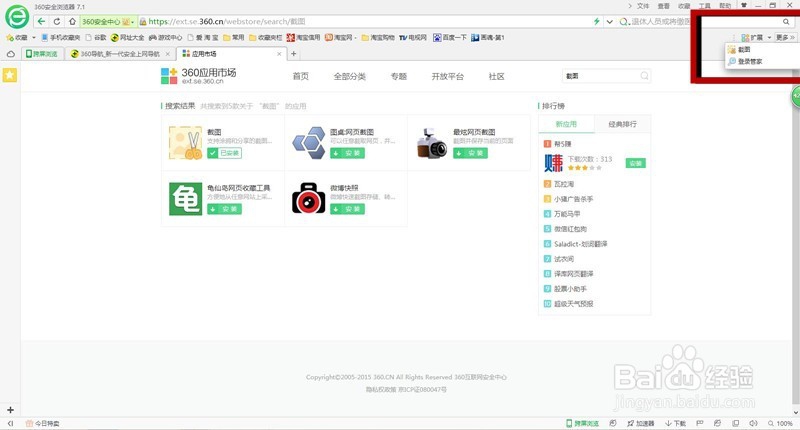Image resolution: width=800 pixels, height=430 pixels.
Task: Go to the home page icon
Action: pyautogui.click(x=72, y=21)
